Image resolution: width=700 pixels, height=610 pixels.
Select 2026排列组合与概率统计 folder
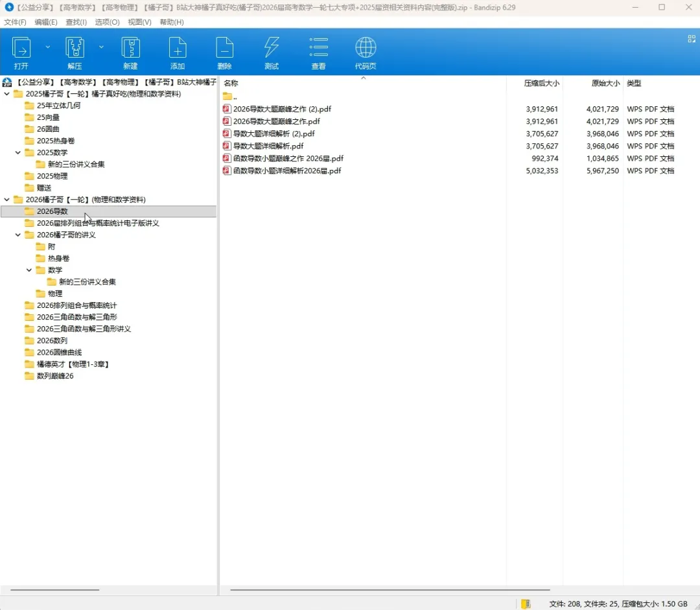click(76, 305)
